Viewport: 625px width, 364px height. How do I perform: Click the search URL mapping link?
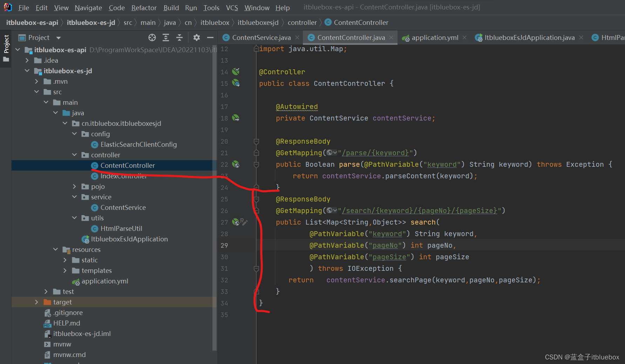420,211
